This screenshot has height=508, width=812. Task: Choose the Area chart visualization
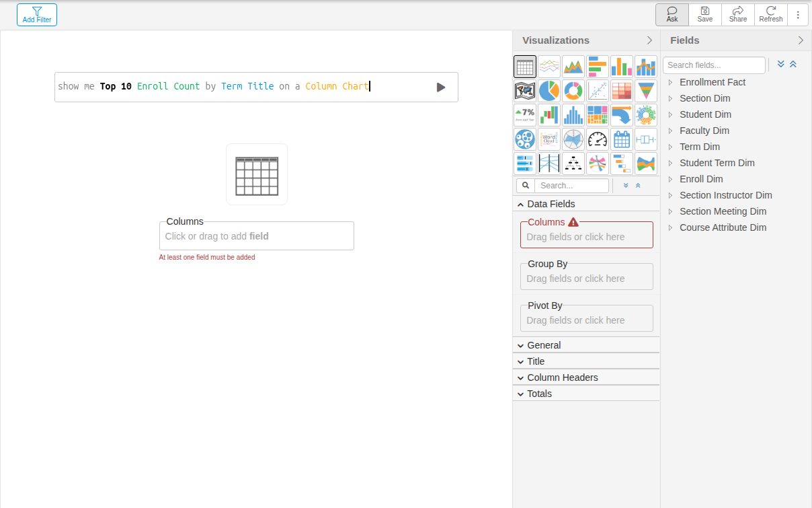(573, 67)
